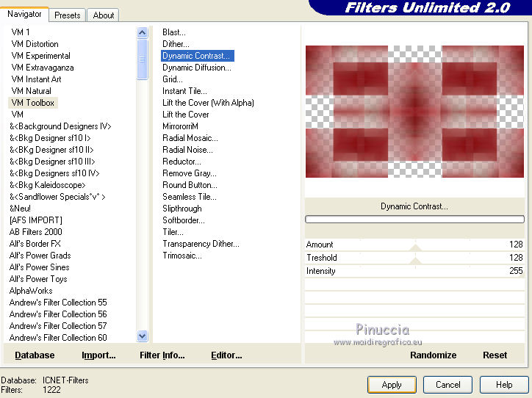Image resolution: width=532 pixels, height=398 pixels.
Task: Choose the Dither... filter
Action: coord(176,44)
